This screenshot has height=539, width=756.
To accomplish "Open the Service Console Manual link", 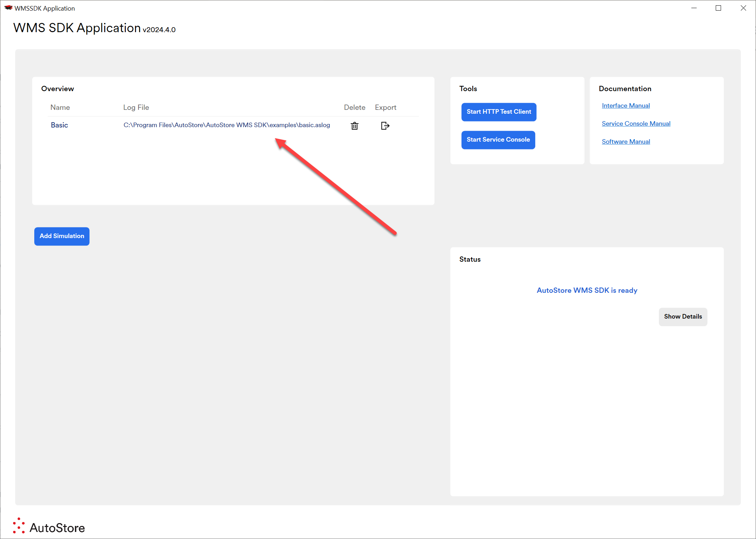I will coord(636,124).
